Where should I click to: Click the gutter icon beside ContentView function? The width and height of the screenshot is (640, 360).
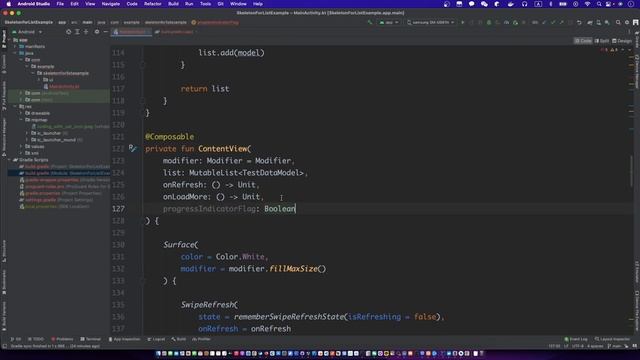[132, 149]
